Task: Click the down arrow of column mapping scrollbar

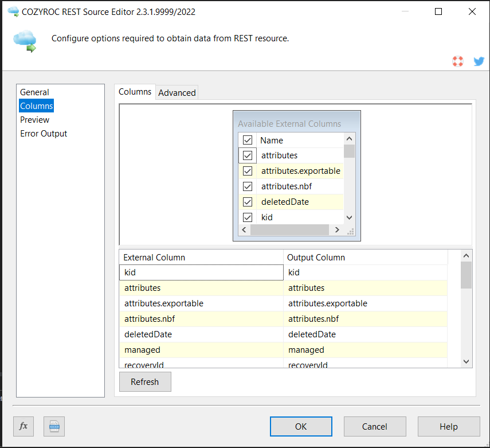Action: click(466, 361)
